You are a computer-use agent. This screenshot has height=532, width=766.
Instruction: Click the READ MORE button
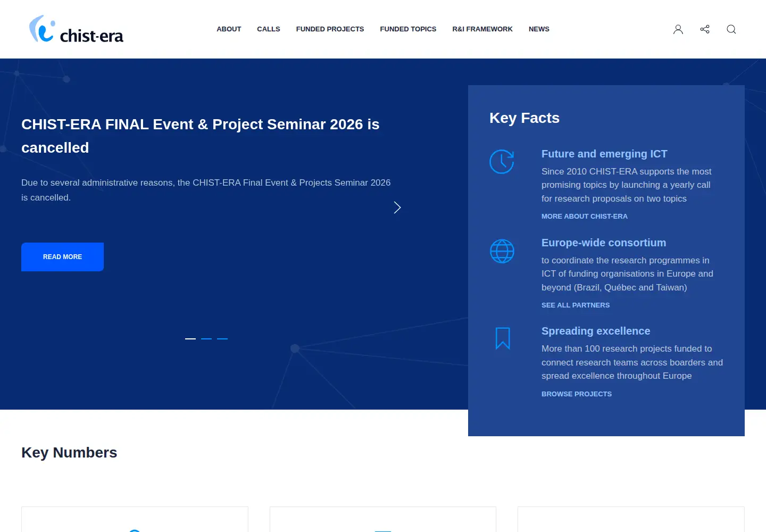tap(62, 257)
